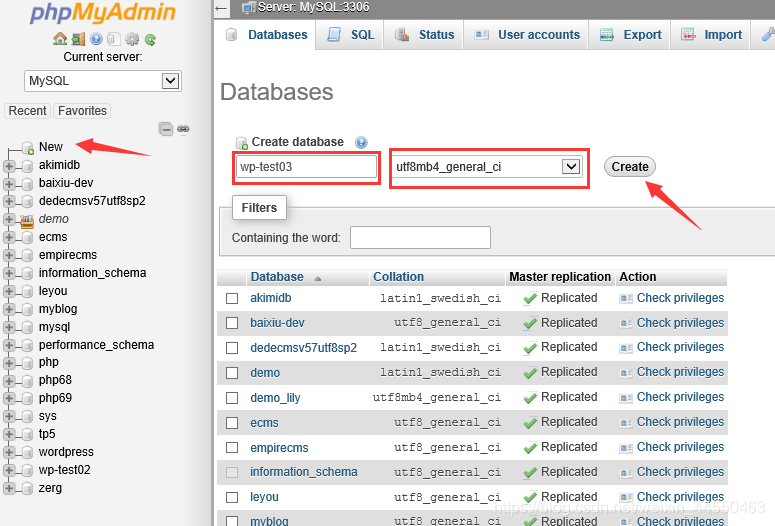Sort by the Collation column header
Screen dimensions: 775x526
click(398, 277)
